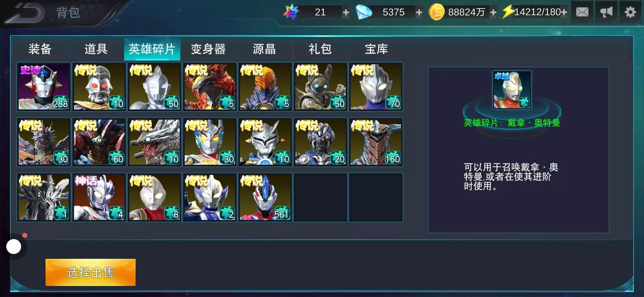
Task: Select the 史诗 hero fragment with 288
Action: tap(44, 87)
